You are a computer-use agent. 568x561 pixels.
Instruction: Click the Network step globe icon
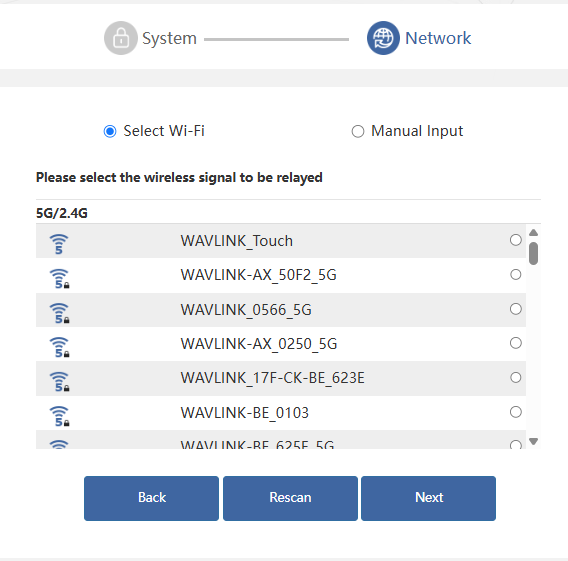pos(383,38)
